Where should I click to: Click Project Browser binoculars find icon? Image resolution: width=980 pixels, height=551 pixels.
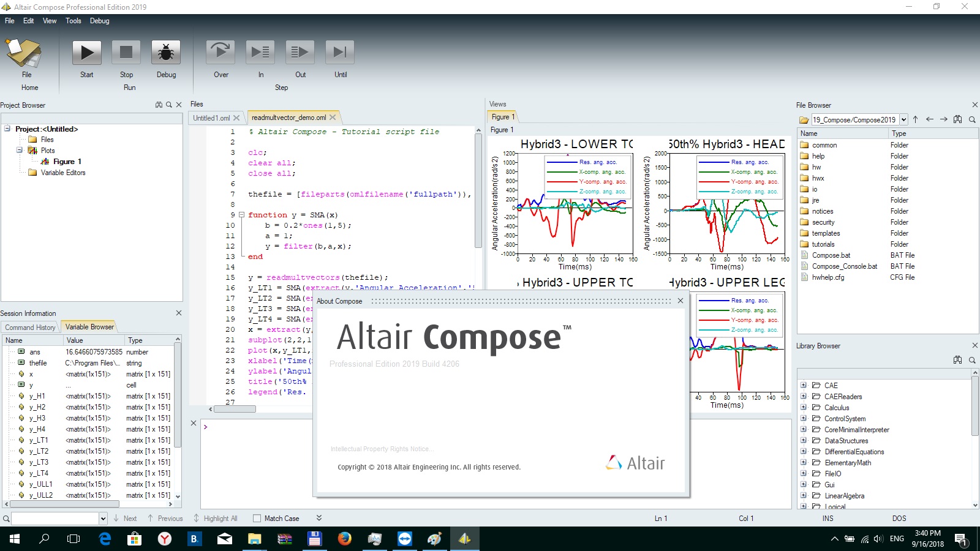tap(159, 105)
